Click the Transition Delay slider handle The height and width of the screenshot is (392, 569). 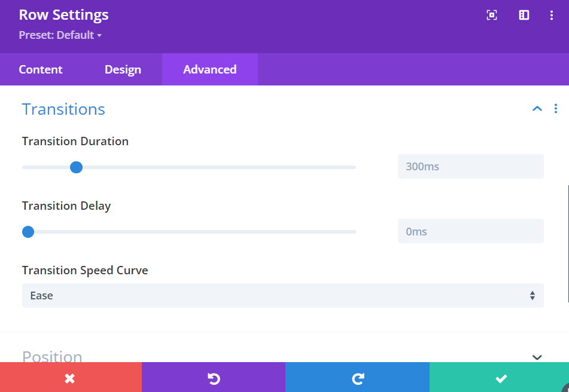pos(28,232)
